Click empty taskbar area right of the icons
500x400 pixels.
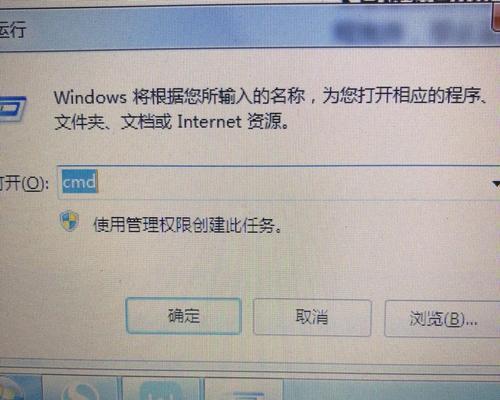390,390
